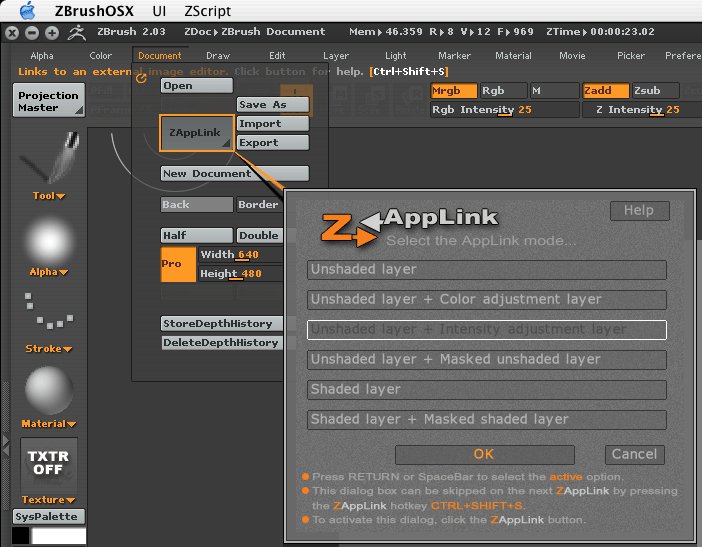This screenshot has height=547, width=702.
Task: Click the document Height slider
Action: 241,274
